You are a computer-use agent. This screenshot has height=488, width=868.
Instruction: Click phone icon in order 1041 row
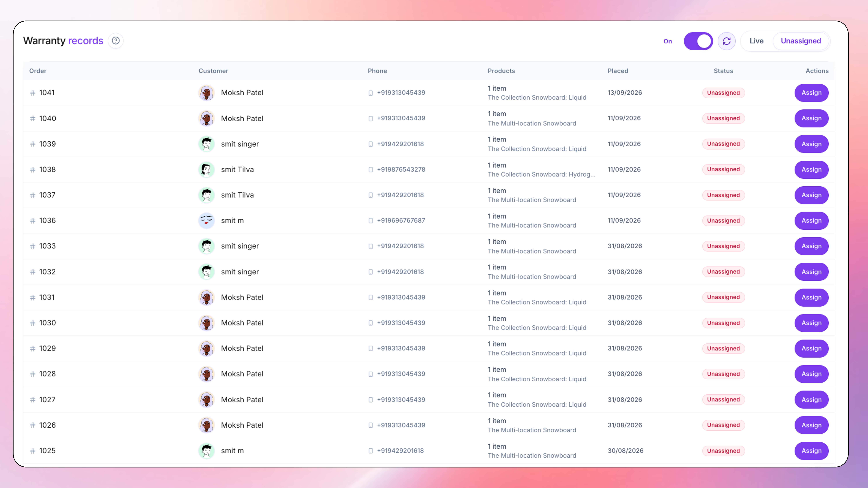371,93
